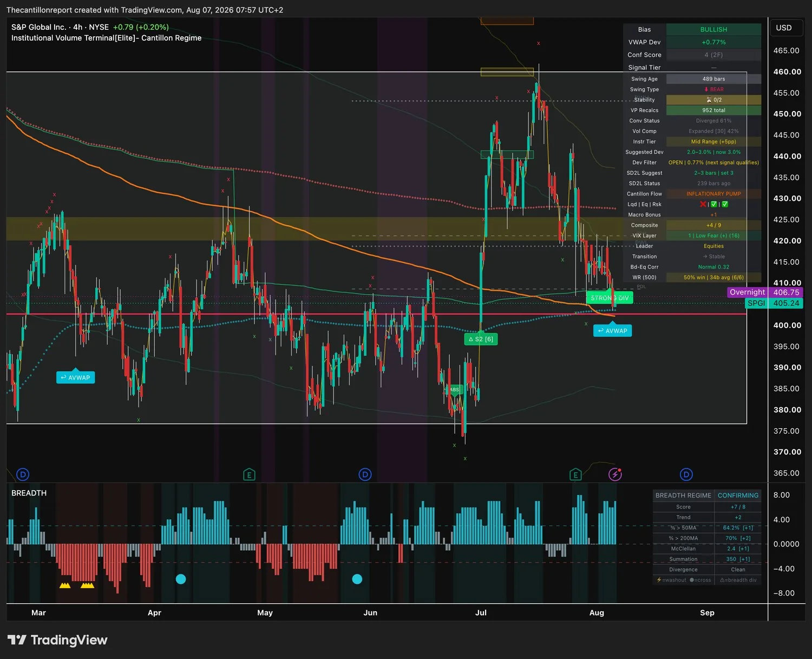The height and width of the screenshot is (659, 812).
Task: Click the green S2 [6] signal label
Action: [481, 339]
